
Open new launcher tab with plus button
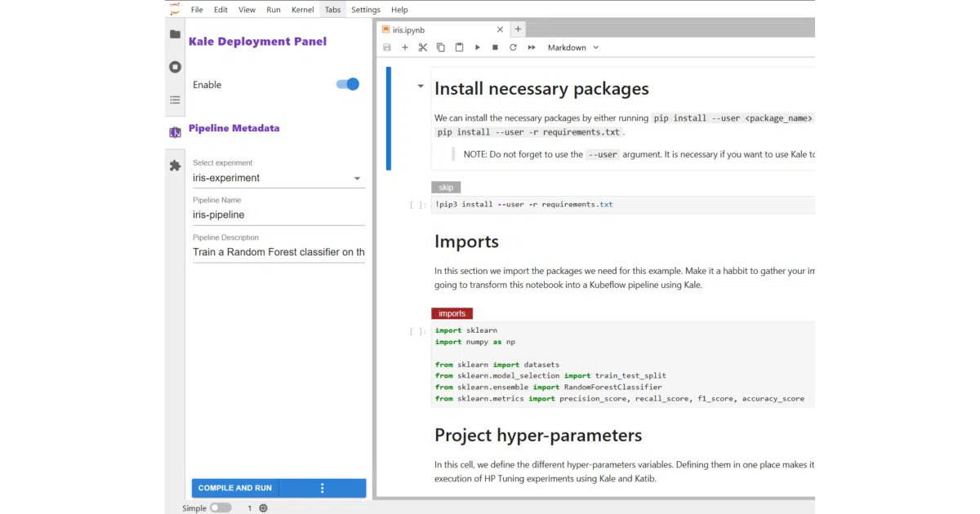[518, 29]
